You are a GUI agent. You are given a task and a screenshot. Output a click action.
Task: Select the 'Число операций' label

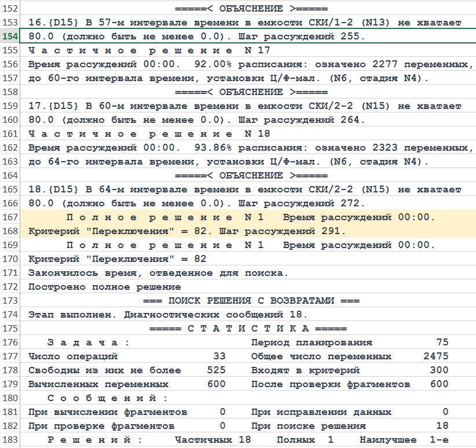[73, 356]
